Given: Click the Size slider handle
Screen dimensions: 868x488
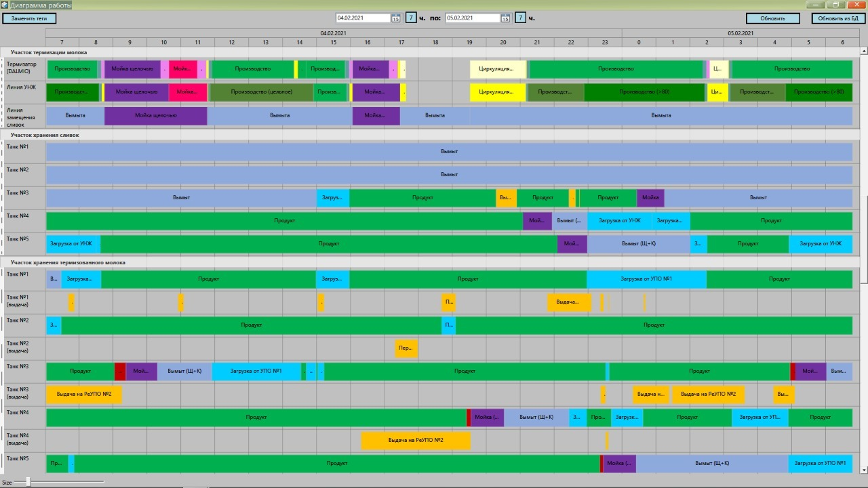Looking at the screenshot, I should pyautogui.click(x=28, y=482).
